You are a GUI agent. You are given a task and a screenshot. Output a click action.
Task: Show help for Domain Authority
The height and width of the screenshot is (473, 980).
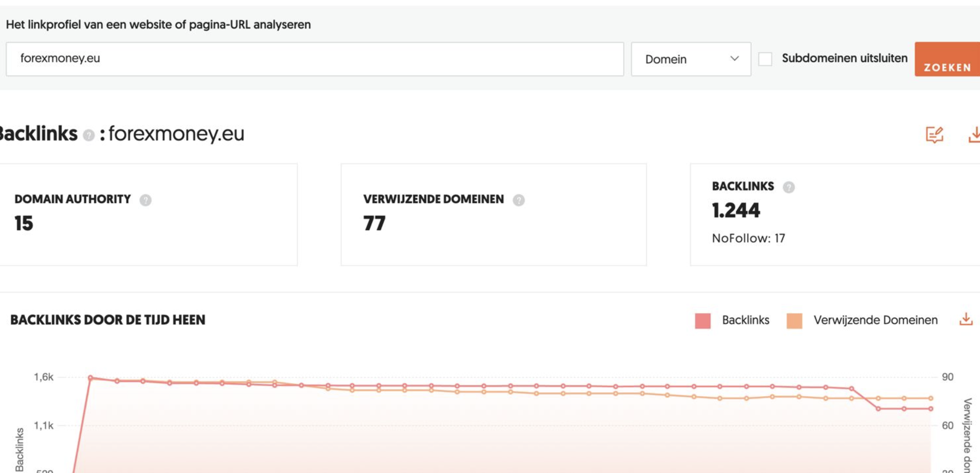point(145,200)
